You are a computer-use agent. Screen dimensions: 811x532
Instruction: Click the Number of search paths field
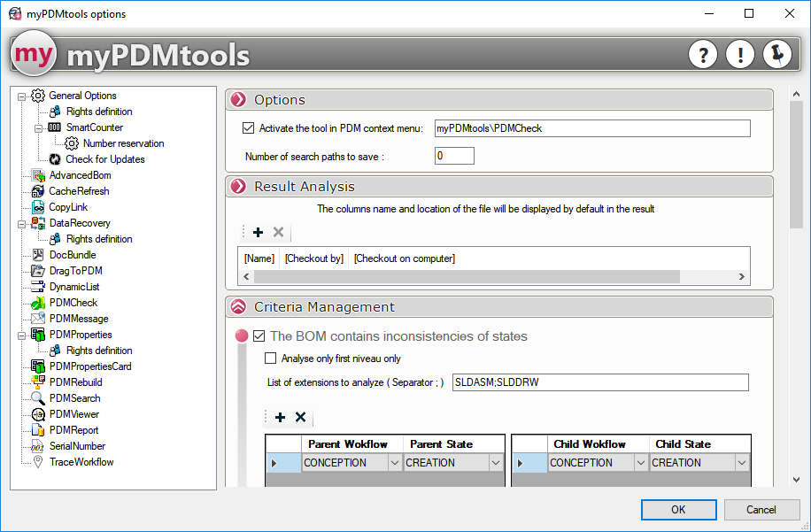click(x=454, y=157)
